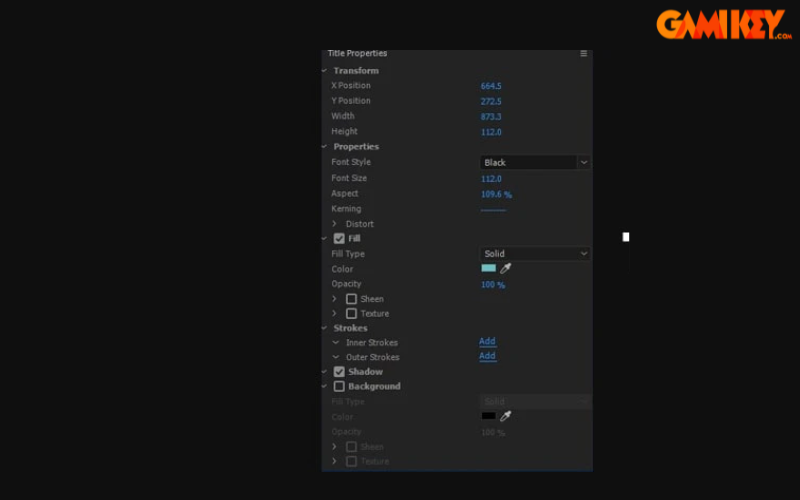Collapse the Fill section arrow
Image resolution: width=800 pixels, height=500 pixels.
tap(324, 238)
